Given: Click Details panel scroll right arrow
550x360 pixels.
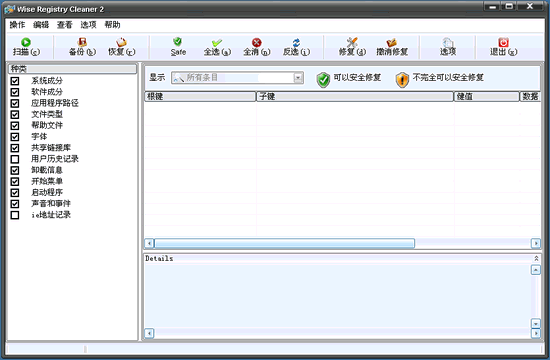Looking at the screenshot, I should click(536, 333).
